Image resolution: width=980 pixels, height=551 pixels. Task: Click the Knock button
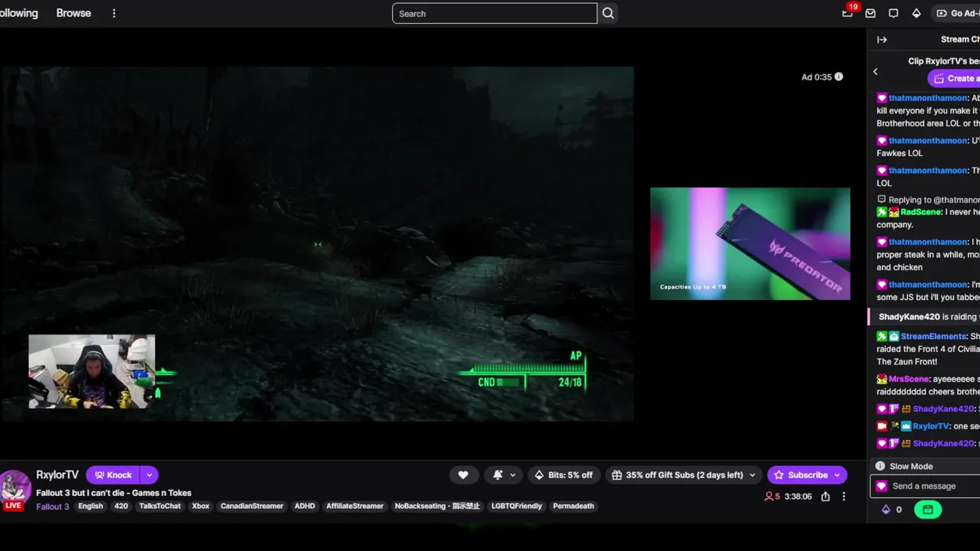click(x=113, y=475)
